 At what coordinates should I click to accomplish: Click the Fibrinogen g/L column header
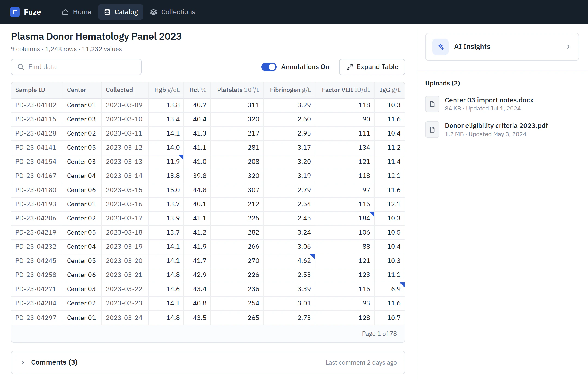[x=289, y=90]
